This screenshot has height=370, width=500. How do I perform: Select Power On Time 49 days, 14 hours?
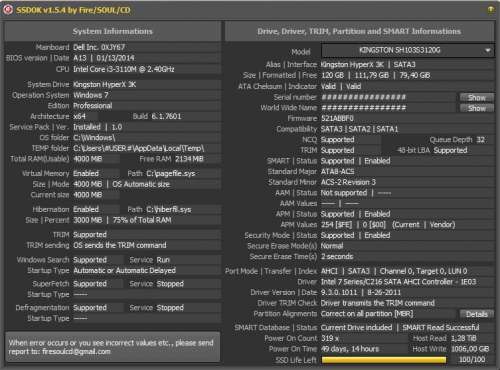click(x=350, y=349)
